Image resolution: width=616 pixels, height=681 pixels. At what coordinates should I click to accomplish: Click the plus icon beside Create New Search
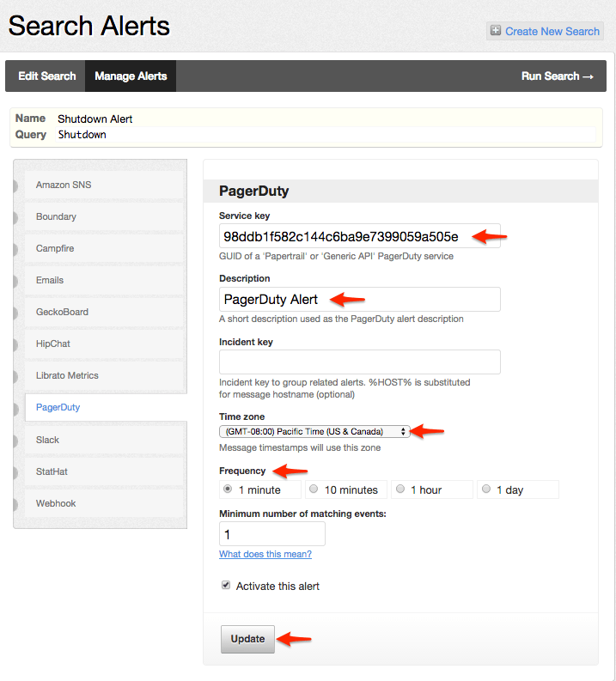pos(495,30)
